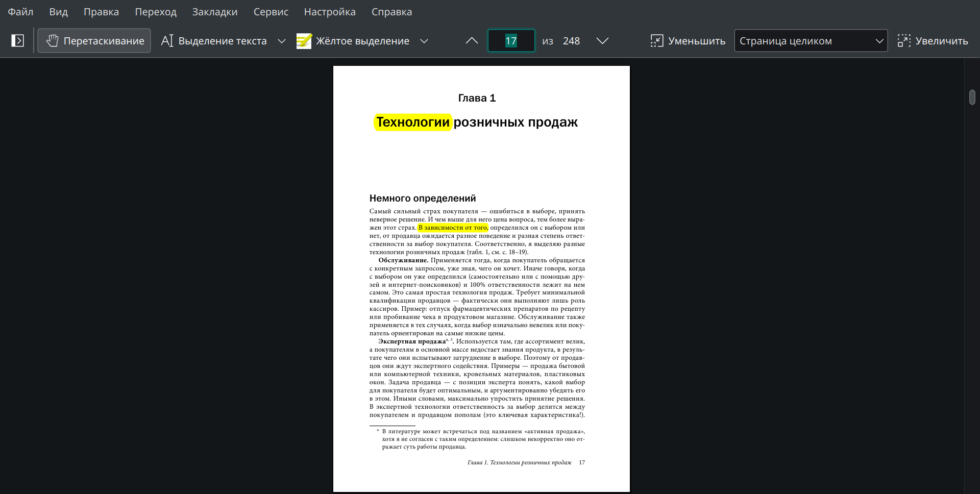Click the Жёлтое выделение highlighter icon
This screenshot has width=980, height=494.
[x=304, y=41]
